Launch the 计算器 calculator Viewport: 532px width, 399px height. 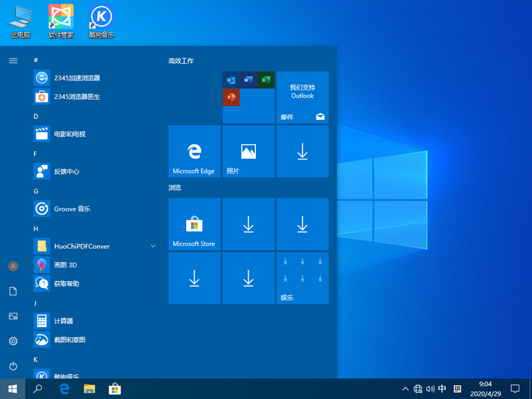[x=63, y=321]
